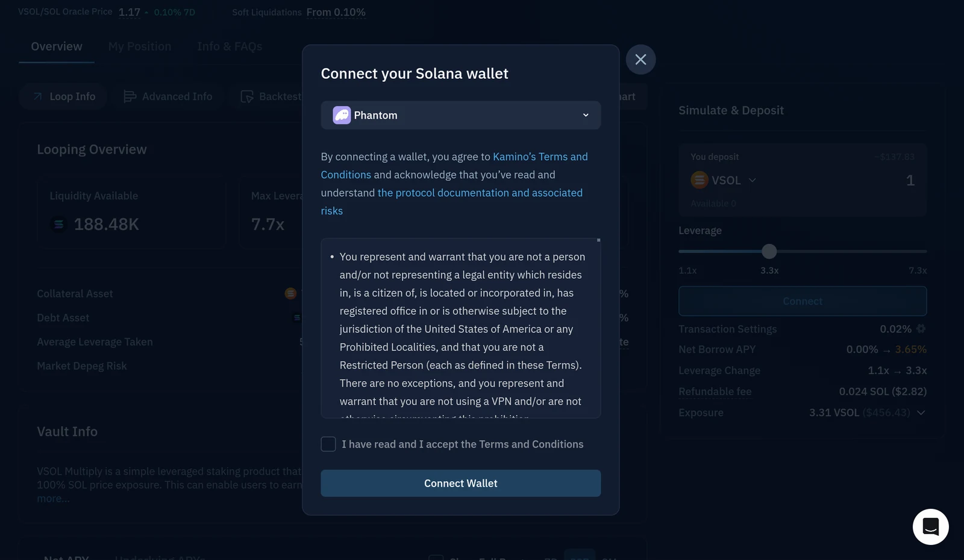Click the Connect button in Simulate & Deposit
964x560 pixels.
pos(803,301)
